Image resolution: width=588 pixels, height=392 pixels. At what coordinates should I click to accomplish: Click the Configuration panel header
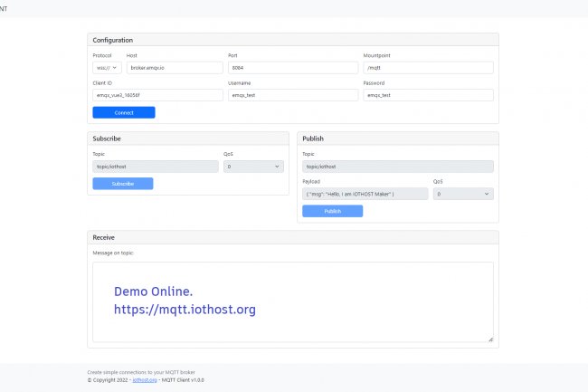click(x=292, y=40)
